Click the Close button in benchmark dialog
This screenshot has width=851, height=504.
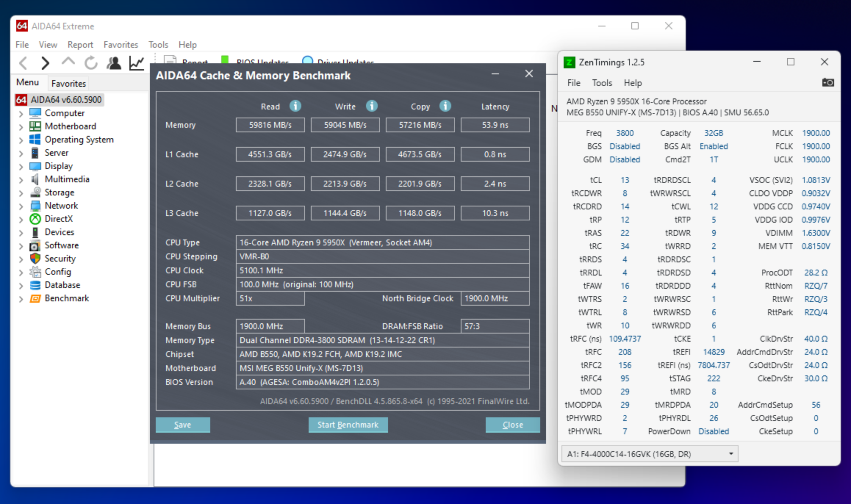(513, 425)
